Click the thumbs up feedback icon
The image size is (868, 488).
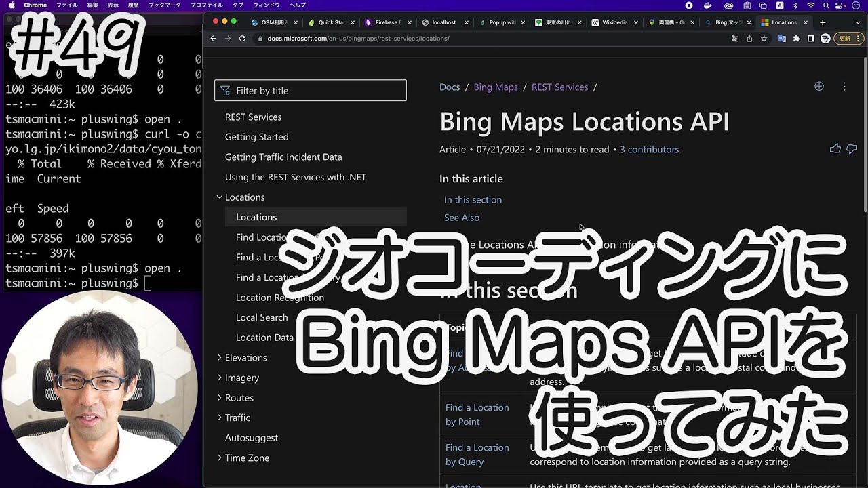coord(835,149)
